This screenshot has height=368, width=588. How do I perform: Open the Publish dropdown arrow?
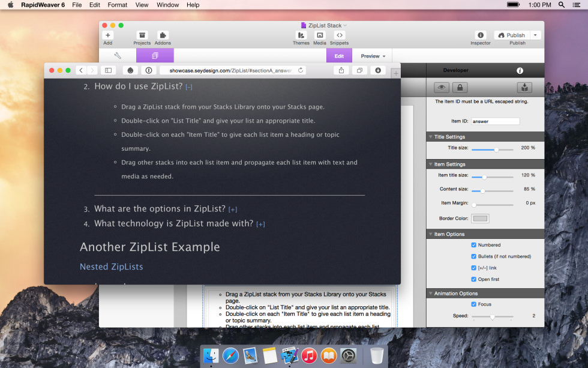tap(535, 35)
